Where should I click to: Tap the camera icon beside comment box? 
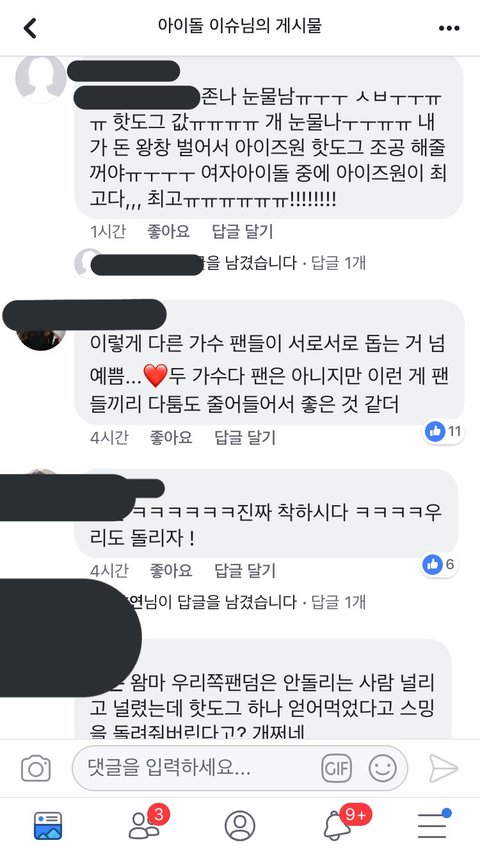[36, 768]
